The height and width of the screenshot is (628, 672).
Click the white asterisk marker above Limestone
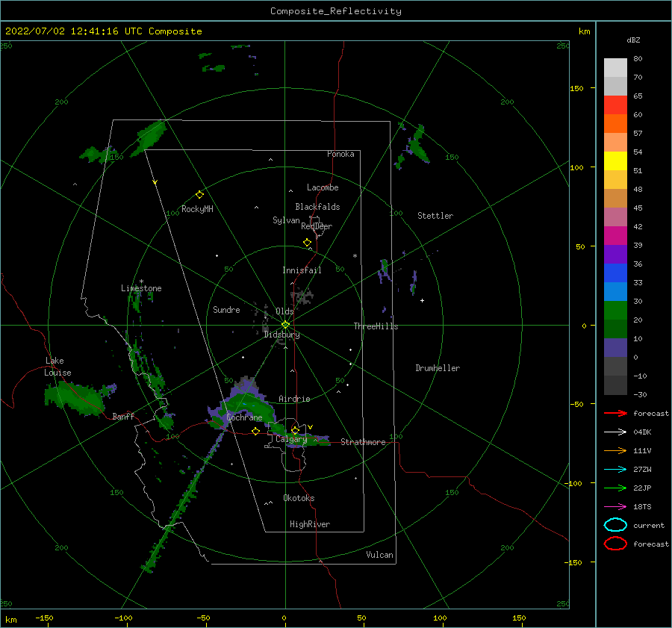click(x=141, y=282)
